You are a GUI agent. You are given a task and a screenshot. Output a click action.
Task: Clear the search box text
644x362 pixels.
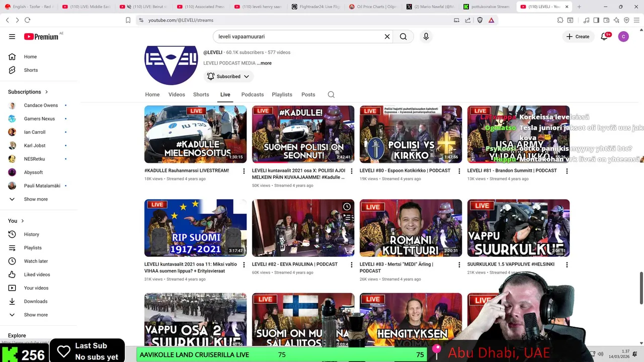click(x=387, y=37)
